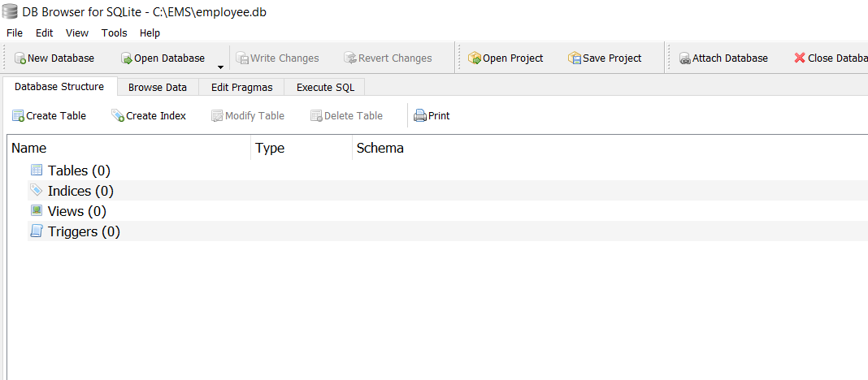Click the Schema column header
The image size is (868, 380).
pos(380,148)
